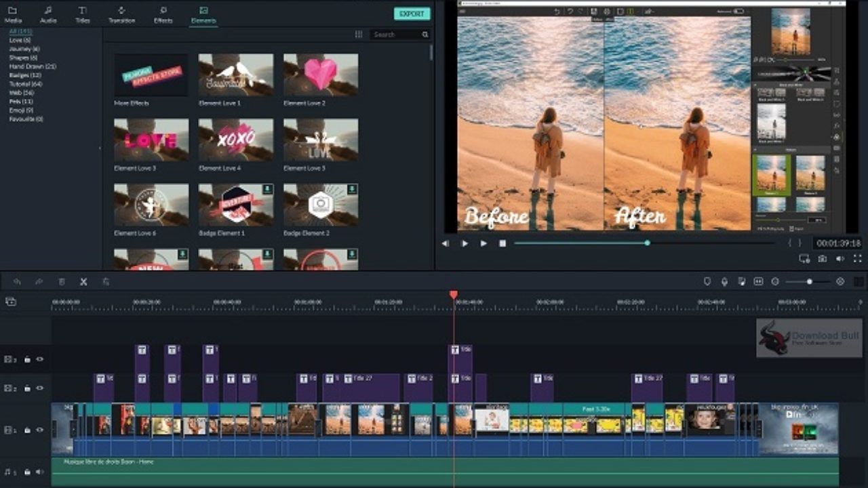The width and height of the screenshot is (868, 488).
Task: Open More Effects from the Effects Store
Action: click(151, 75)
